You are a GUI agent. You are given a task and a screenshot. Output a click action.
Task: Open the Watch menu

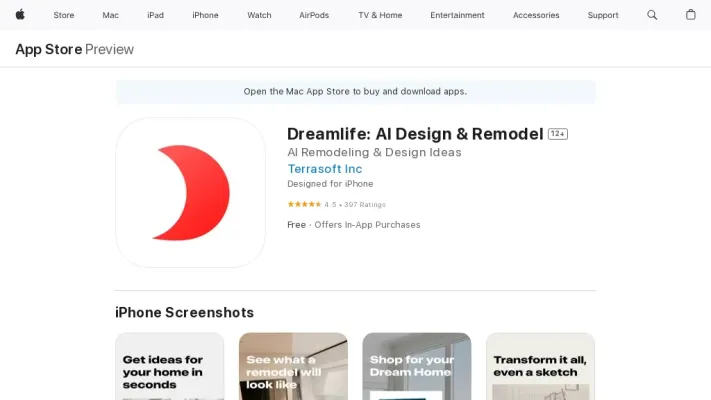click(259, 15)
